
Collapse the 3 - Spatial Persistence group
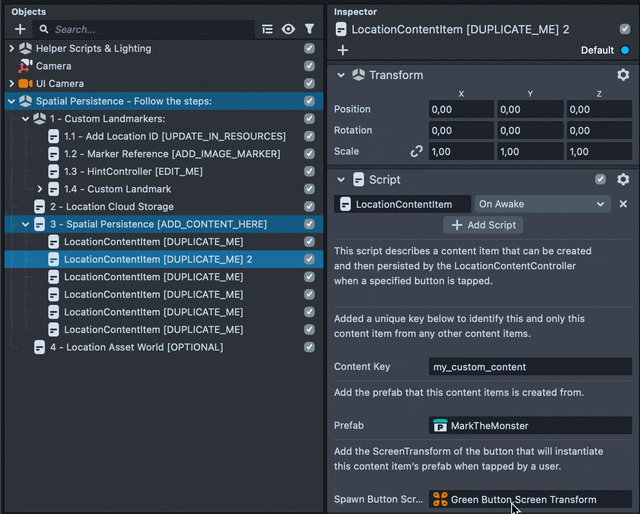pos(26,224)
